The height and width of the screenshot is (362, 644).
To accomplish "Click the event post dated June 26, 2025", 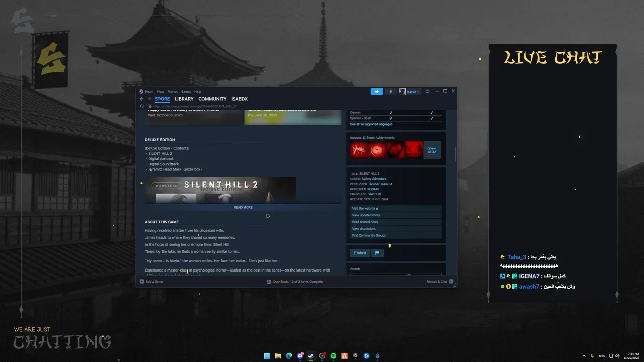I will 293,117.
